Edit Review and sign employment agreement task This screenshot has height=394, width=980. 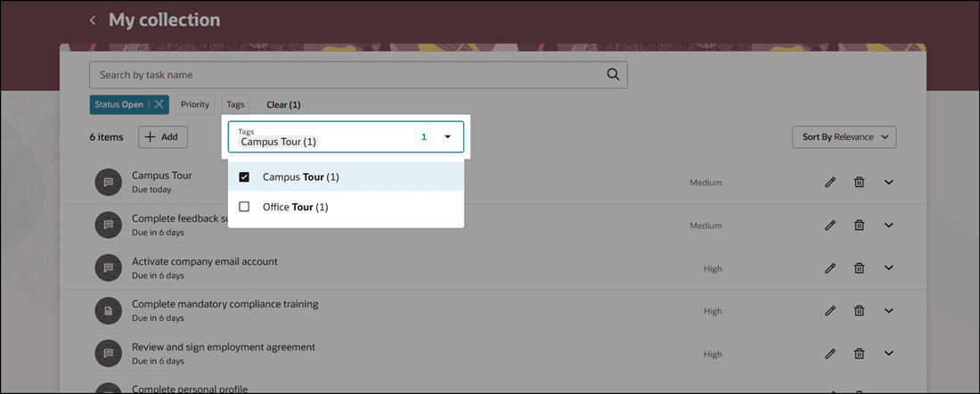tap(830, 354)
